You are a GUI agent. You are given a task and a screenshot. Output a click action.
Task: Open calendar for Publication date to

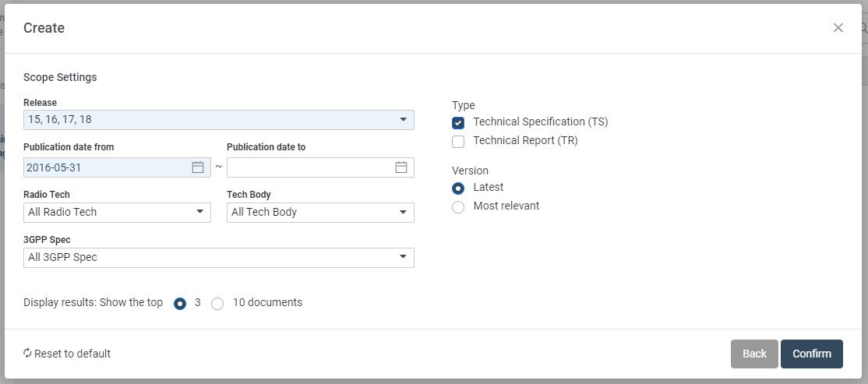point(400,167)
